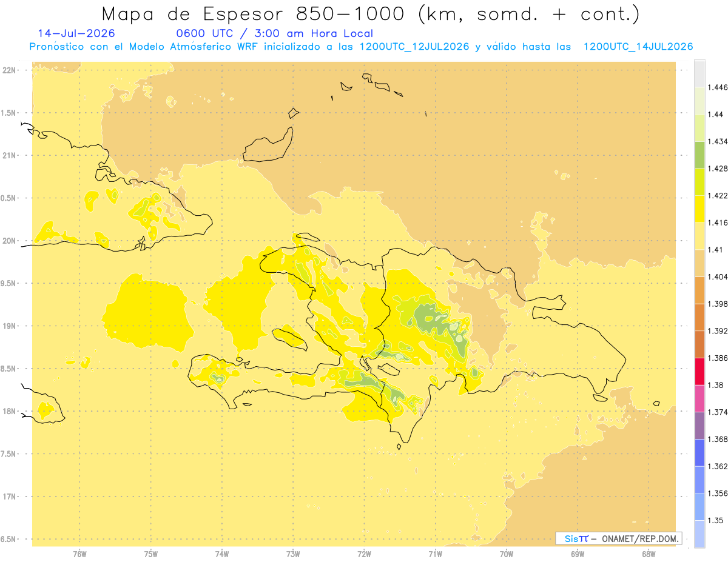Image resolution: width=728 pixels, height=562 pixels.
Task: Click the 1.392 colorbar value
Action: point(717,331)
